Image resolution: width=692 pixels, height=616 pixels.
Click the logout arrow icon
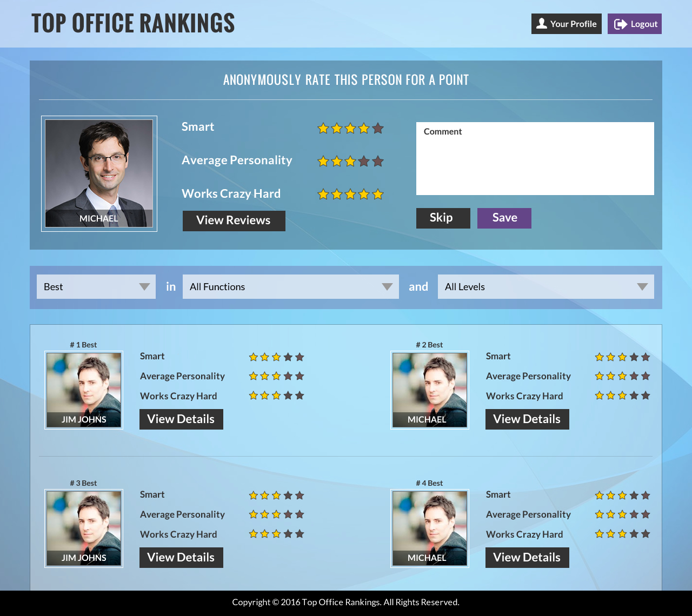click(x=621, y=24)
